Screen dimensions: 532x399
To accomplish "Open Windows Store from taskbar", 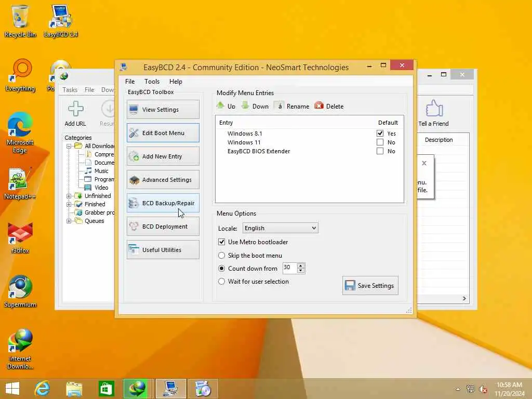I will pyautogui.click(x=106, y=389).
